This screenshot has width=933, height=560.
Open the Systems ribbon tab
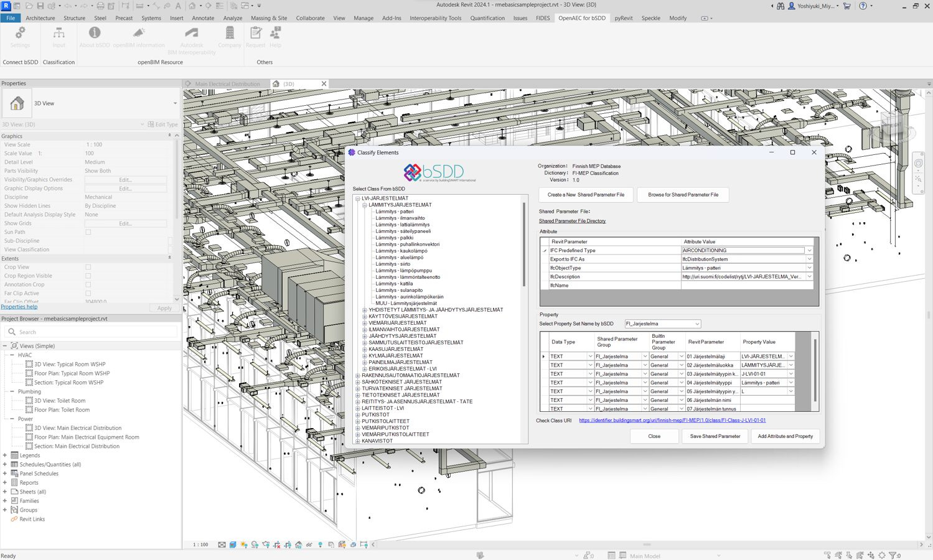(151, 18)
